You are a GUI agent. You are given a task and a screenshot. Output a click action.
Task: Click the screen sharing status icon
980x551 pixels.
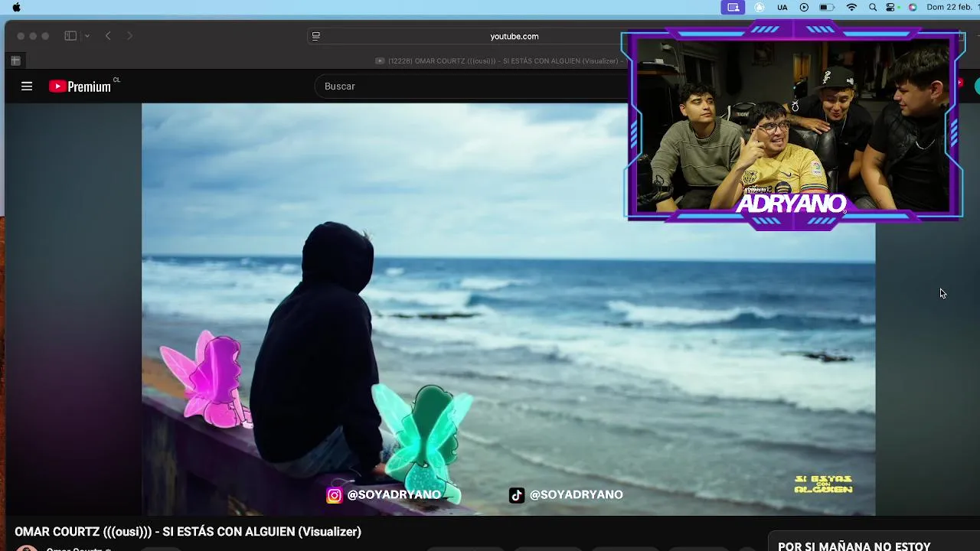tap(733, 7)
